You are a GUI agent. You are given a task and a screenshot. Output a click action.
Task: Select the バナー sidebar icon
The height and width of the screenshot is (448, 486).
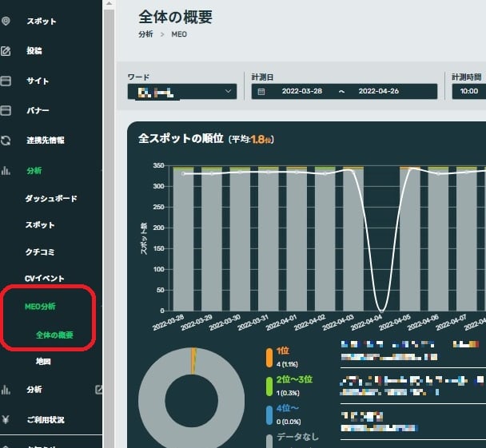(6, 110)
